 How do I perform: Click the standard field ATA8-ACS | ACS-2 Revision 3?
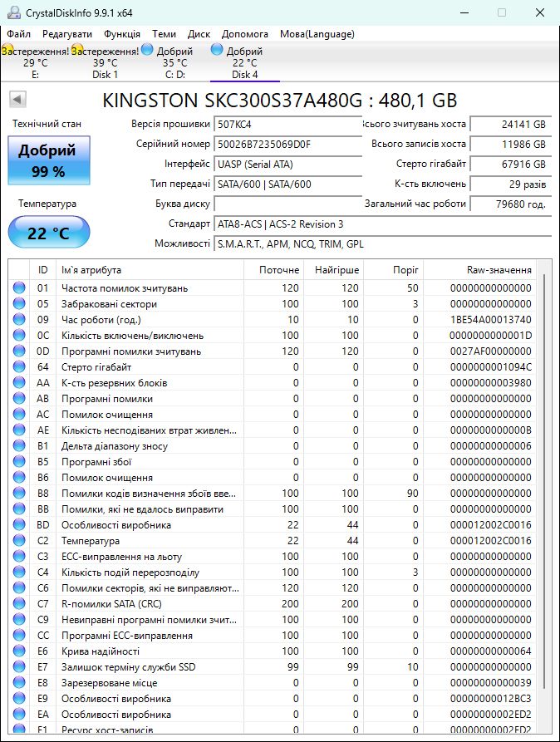[x=382, y=224]
